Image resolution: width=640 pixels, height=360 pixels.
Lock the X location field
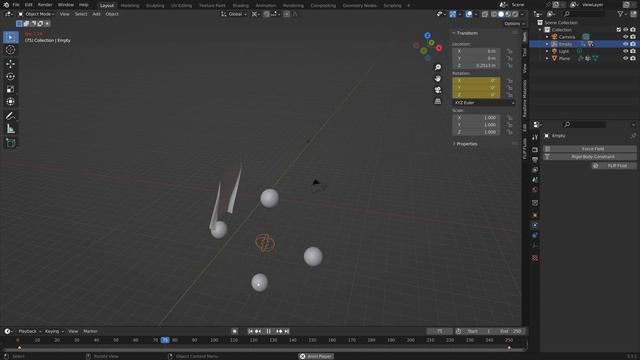pyautogui.click(x=509, y=51)
